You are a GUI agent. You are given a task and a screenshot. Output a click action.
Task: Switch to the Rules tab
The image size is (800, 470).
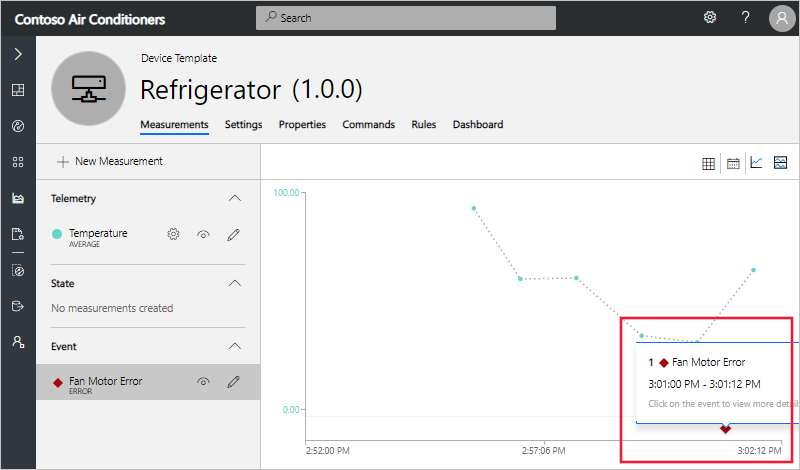423,125
